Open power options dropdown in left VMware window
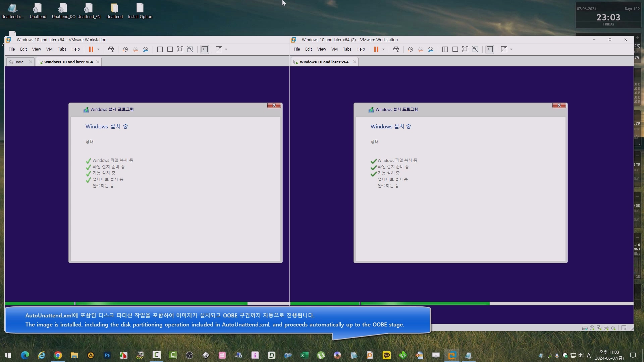The width and height of the screenshot is (644, 362). (98, 49)
